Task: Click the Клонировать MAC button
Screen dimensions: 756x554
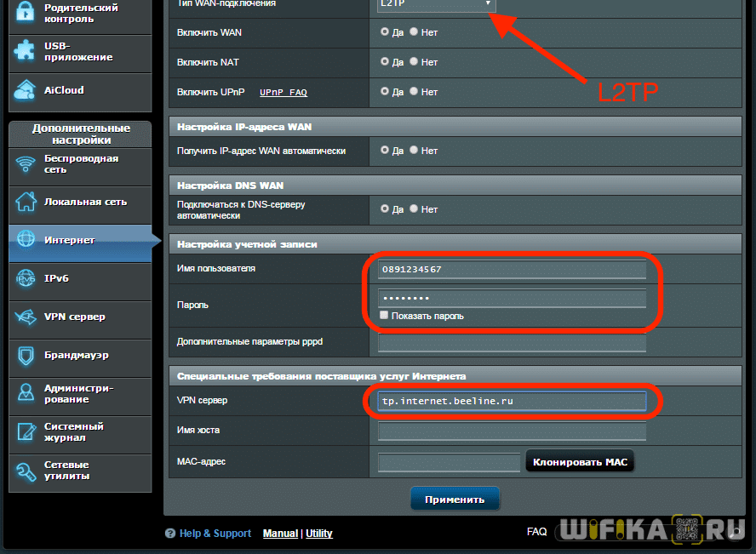Action: [580, 462]
